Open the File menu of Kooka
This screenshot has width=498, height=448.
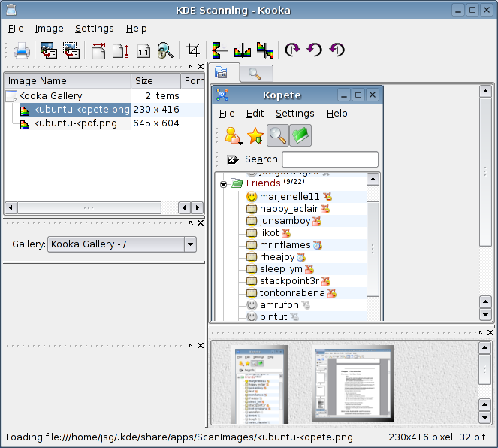(16, 29)
